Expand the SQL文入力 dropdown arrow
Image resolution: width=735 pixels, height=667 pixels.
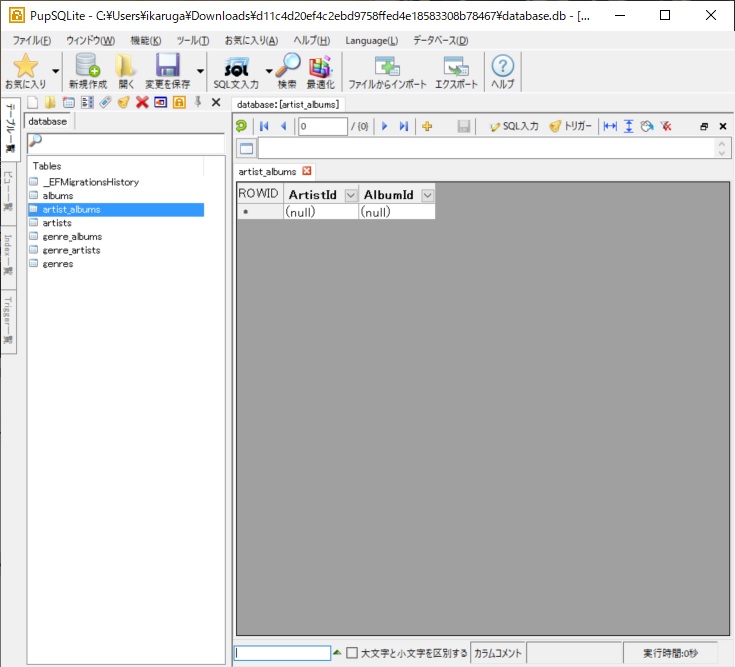click(x=269, y=71)
